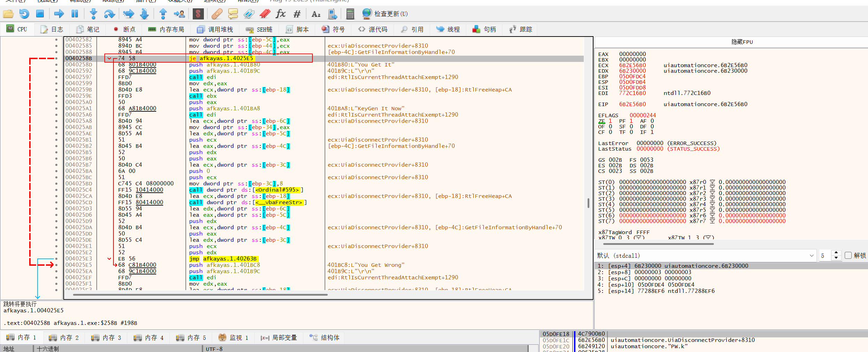Image resolution: width=868 pixels, height=352 pixels.
Task: Open the 线程 threads tab
Action: (x=448, y=30)
